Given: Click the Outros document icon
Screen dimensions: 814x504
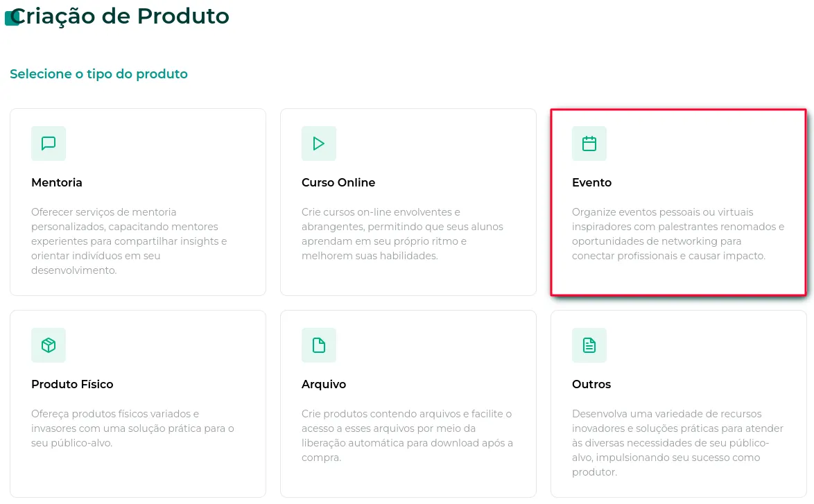Looking at the screenshot, I should (x=589, y=345).
